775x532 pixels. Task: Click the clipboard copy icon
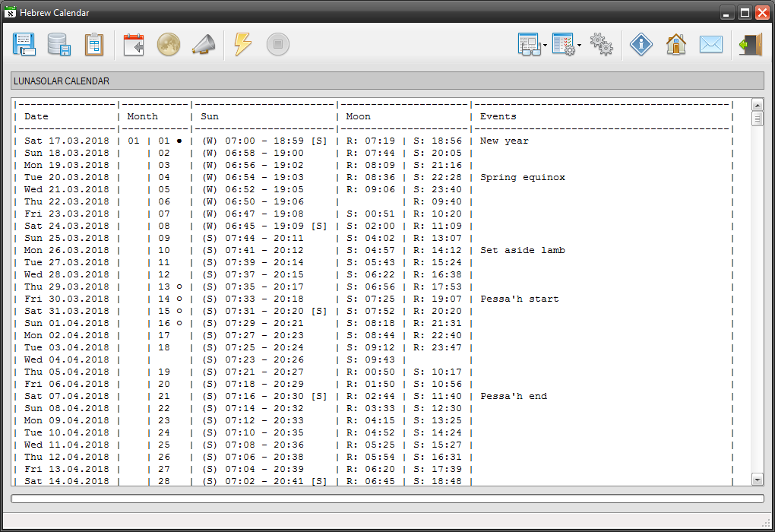[x=94, y=45]
